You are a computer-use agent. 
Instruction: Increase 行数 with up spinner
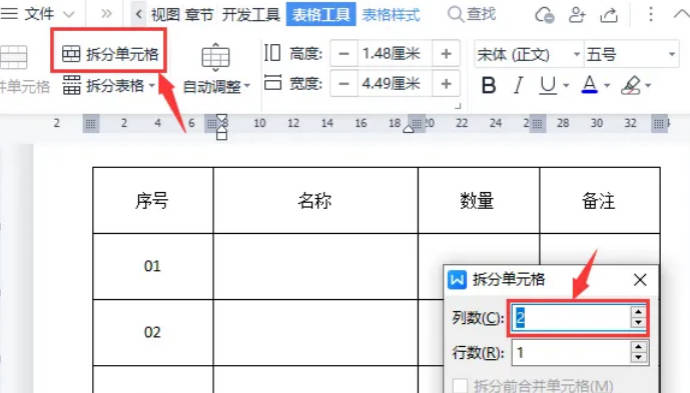pos(639,347)
